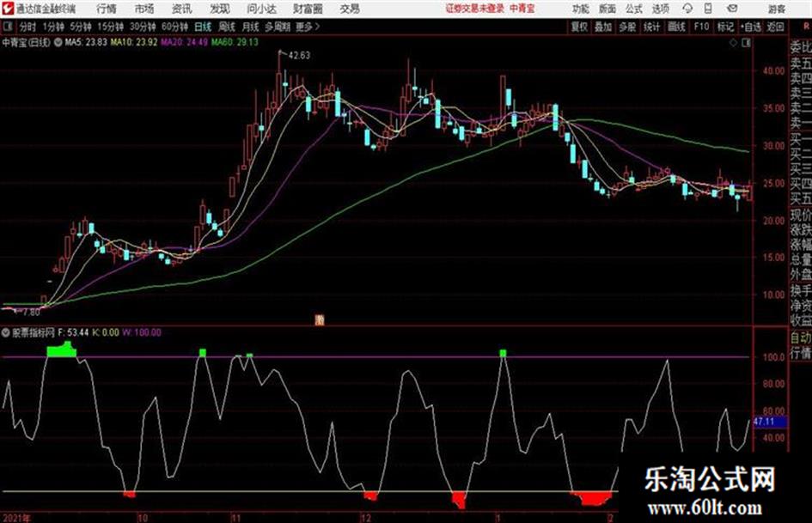Image resolution: width=812 pixels, height=523 pixels.
Task: Click the month 12 marker on the time axis
Action: (x=365, y=518)
